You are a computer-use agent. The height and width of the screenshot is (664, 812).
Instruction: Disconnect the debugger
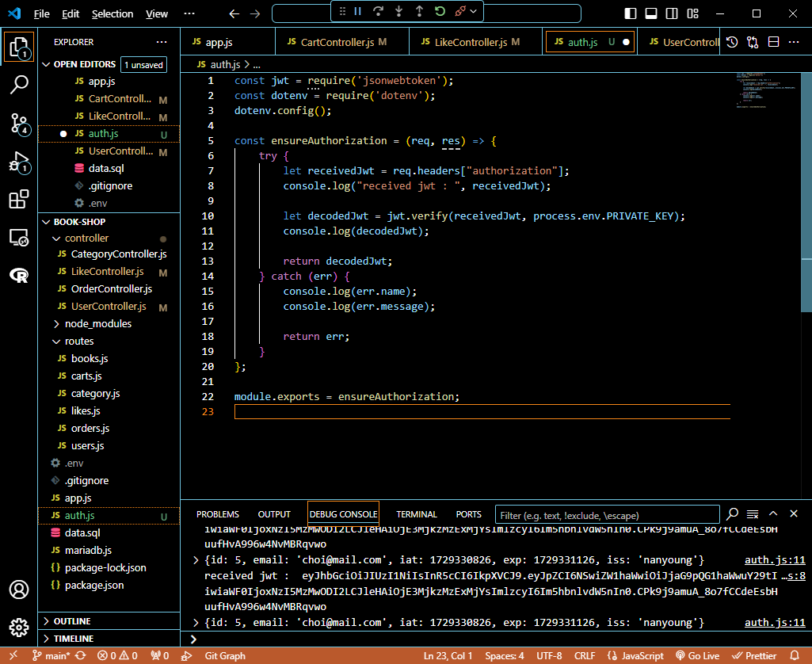(459, 11)
